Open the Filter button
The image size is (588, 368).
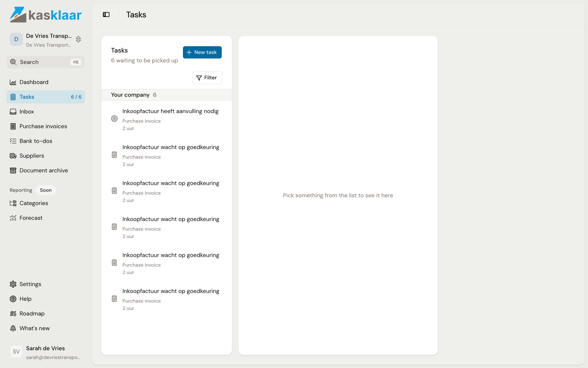pyautogui.click(x=207, y=78)
